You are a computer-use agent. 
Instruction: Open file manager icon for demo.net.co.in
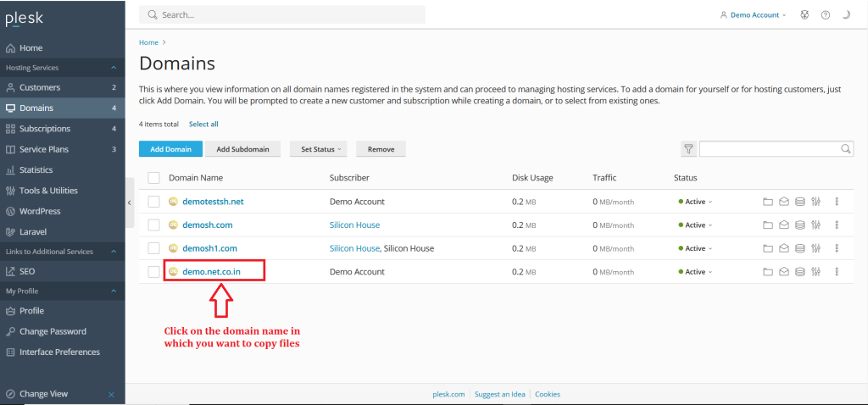(x=768, y=272)
